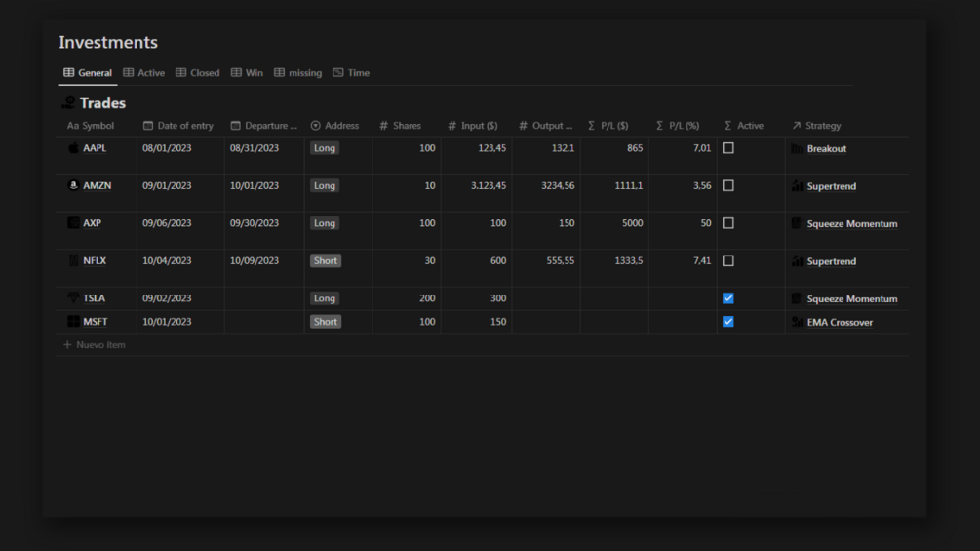Check the Active box for AAPL
Viewport: 980px width, 551px height.
tap(728, 148)
